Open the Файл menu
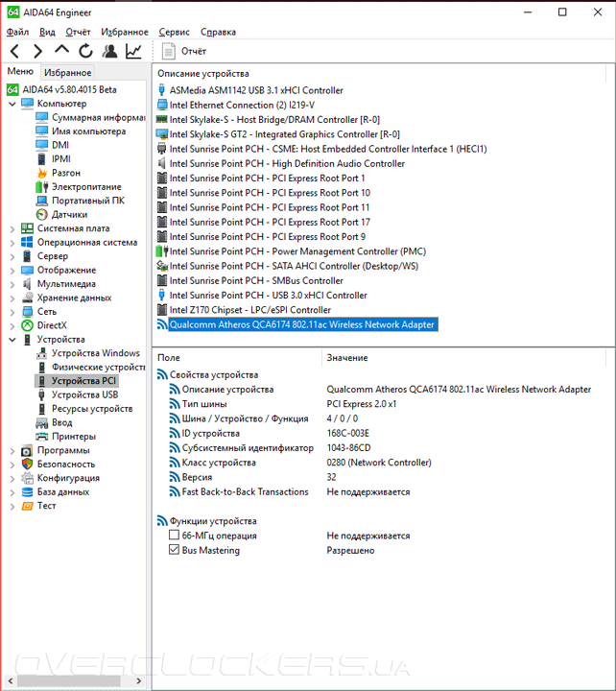 click(x=17, y=32)
